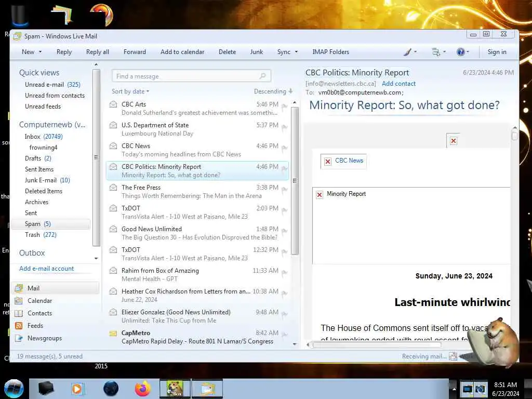Click unread envelope icon of CapMetro email

pyautogui.click(x=113, y=333)
